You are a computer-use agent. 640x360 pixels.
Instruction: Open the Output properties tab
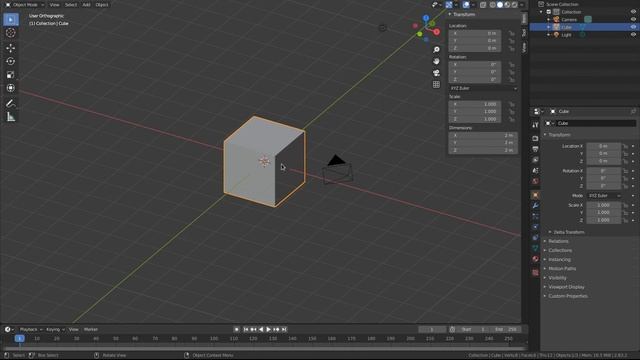click(535, 149)
